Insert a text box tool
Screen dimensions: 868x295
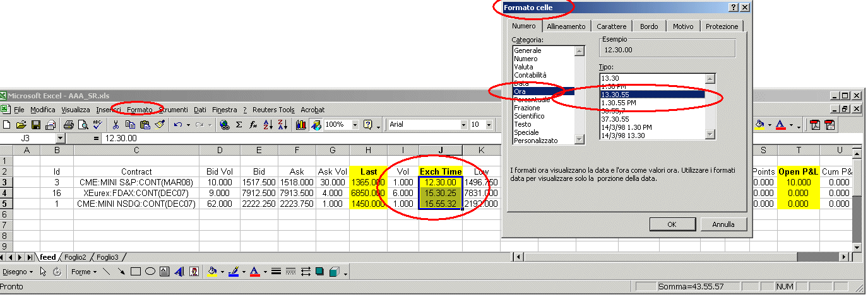point(165,272)
